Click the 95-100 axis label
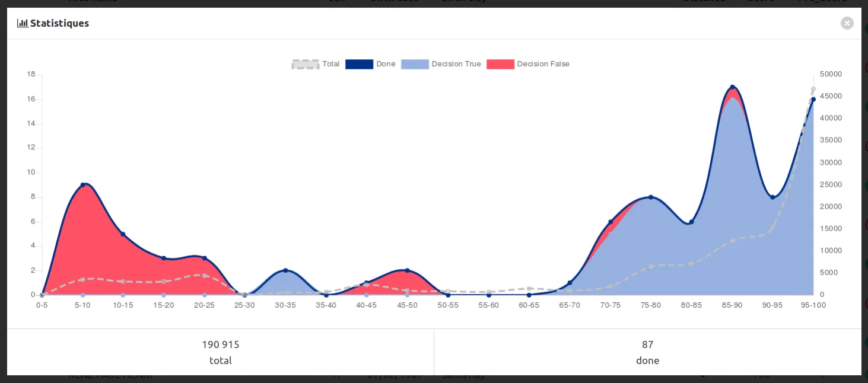The width and height of the screenshot is (868, 383). click(x=813, y=305)
